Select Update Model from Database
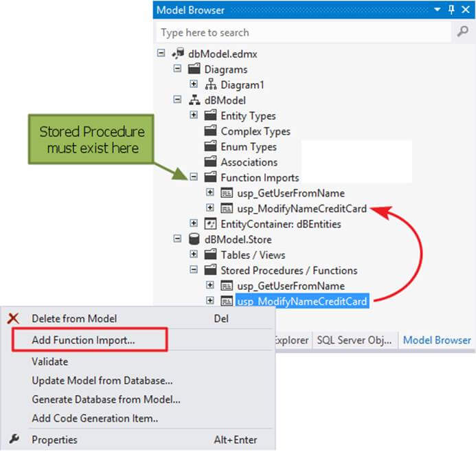Viewport: 476px width, 452px height. point(102,380)
